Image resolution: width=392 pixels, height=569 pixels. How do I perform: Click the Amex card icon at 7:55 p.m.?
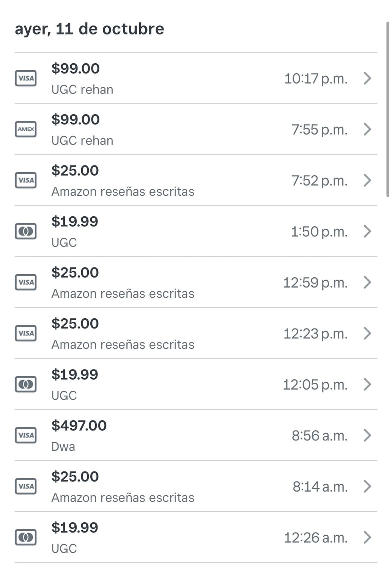26,129
